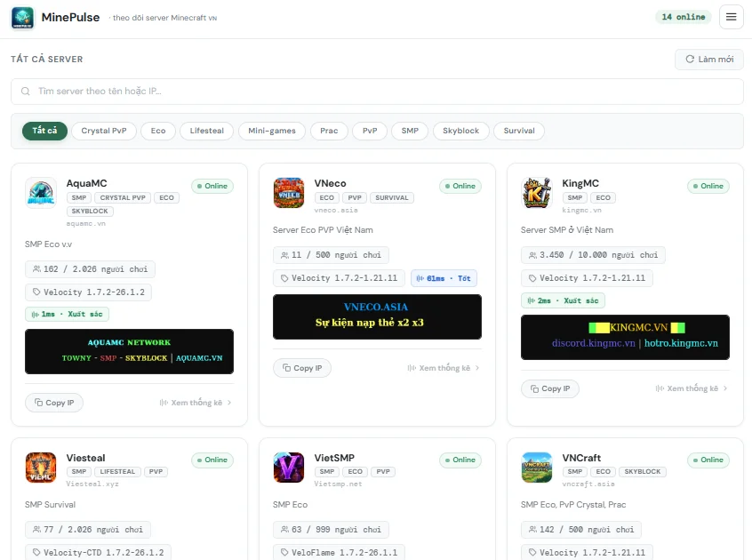This screenshot has width=752, height=560.
Task: Copy IP of KingMC server
Action: [x=550, y=388]
